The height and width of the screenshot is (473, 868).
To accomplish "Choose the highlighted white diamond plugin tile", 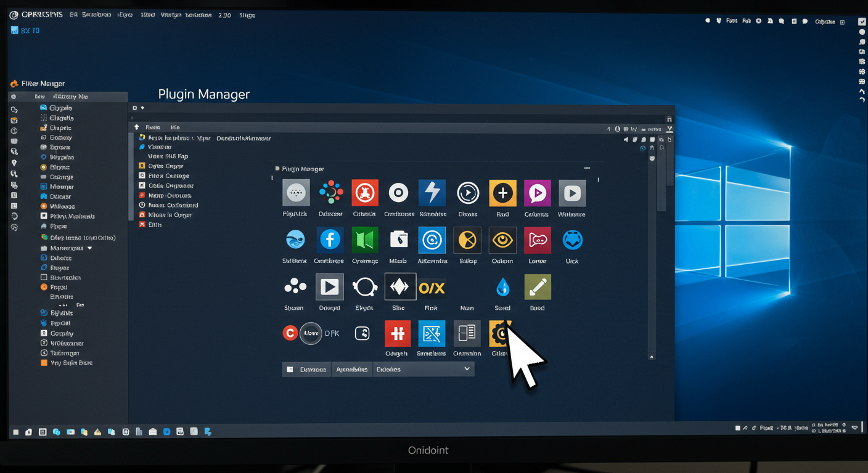I will pyautogui.click(x=399, y=287).
